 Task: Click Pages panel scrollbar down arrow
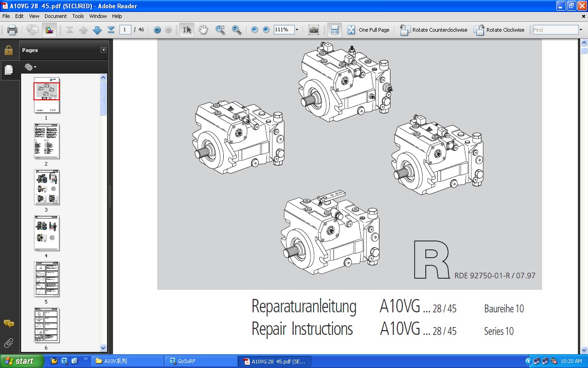click(x=103, y=348)
